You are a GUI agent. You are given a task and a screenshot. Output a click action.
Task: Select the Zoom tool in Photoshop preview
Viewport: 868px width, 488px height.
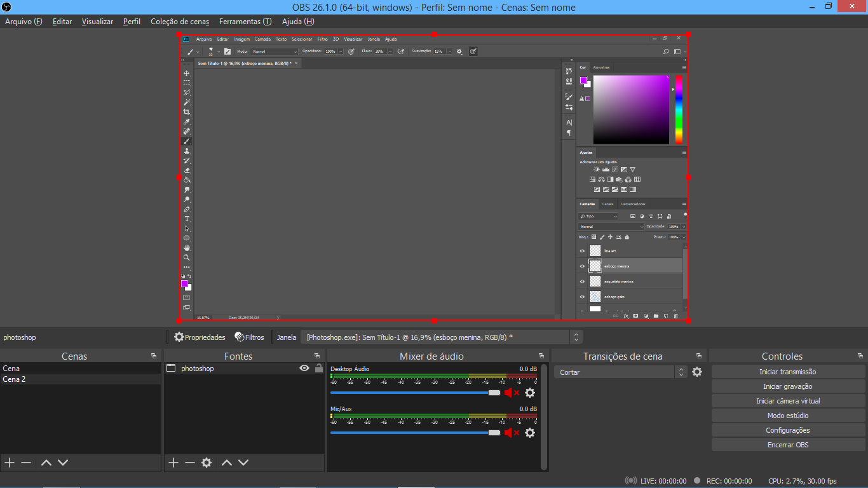tap(187, 257)
